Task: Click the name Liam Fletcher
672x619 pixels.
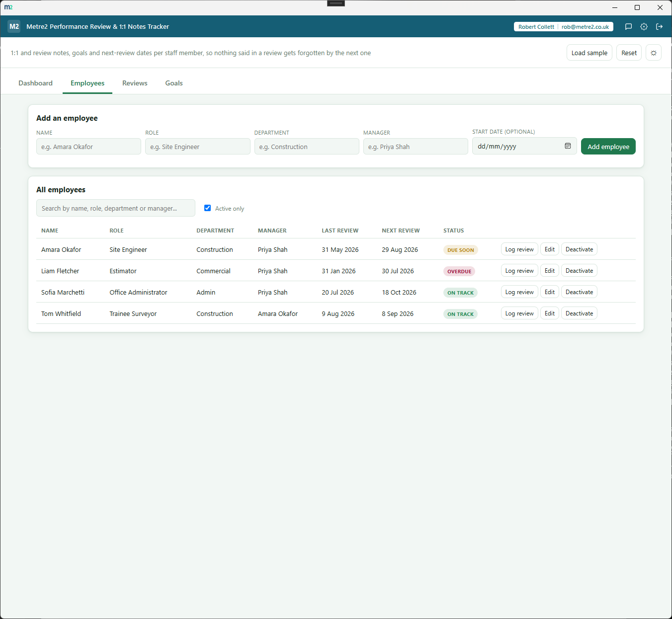Action: [60, 271]
